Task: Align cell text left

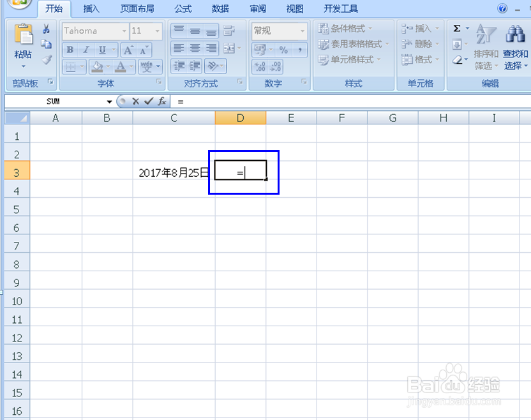Action: pyautogui.click(x=179, y=49)
